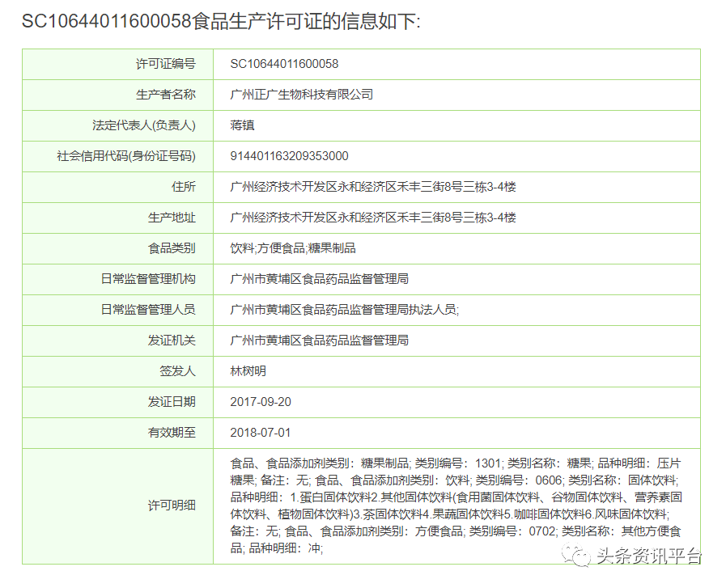The height and width of the screenshot is (588, 726).
Task: Click the expiry date 2018-07-01
Action: 261,433
